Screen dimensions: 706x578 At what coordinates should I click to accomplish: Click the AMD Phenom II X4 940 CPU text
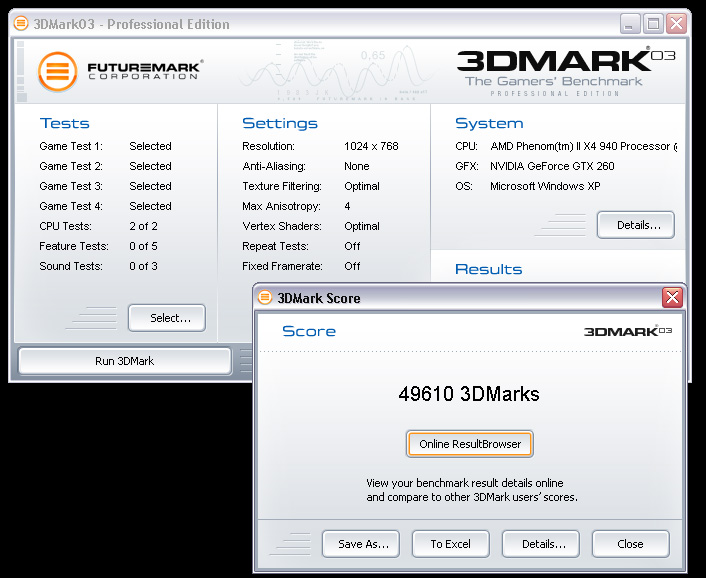pos(584,146)
